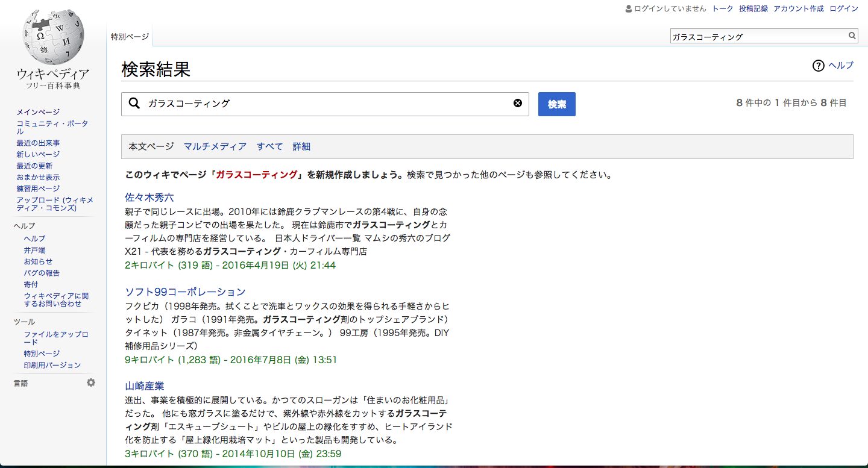Image resolution: width=868 pixels, height=468 pixels.
Task: Switch to the 本文ページ search profile
Action: pos(151,146)
